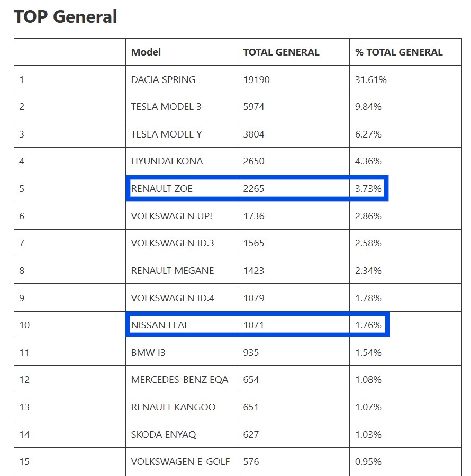
Task: Click the highlighted RENAULT ZOE cell
Action: [x=161, y=189]
